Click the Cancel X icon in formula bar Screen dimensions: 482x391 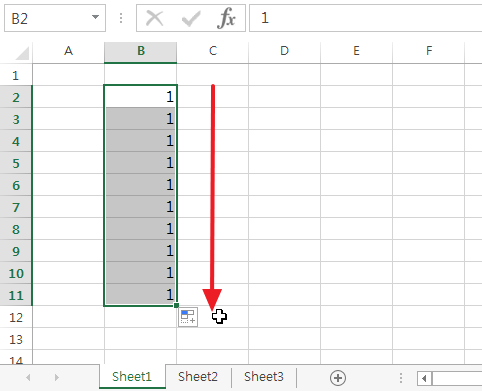point(155,18)
